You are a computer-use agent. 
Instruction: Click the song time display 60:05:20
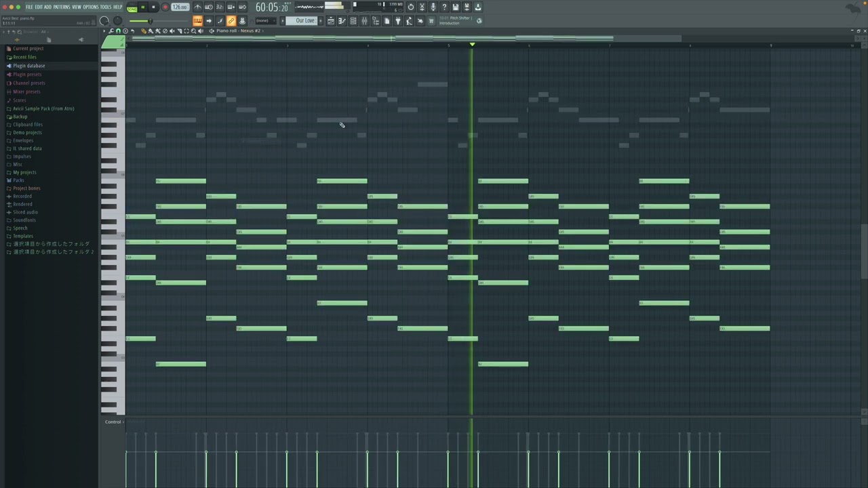(x=273, y=7)
